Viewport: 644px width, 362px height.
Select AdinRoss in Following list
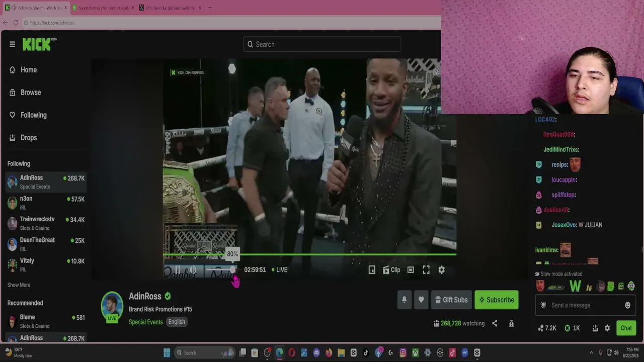click(x=46, y=182)
